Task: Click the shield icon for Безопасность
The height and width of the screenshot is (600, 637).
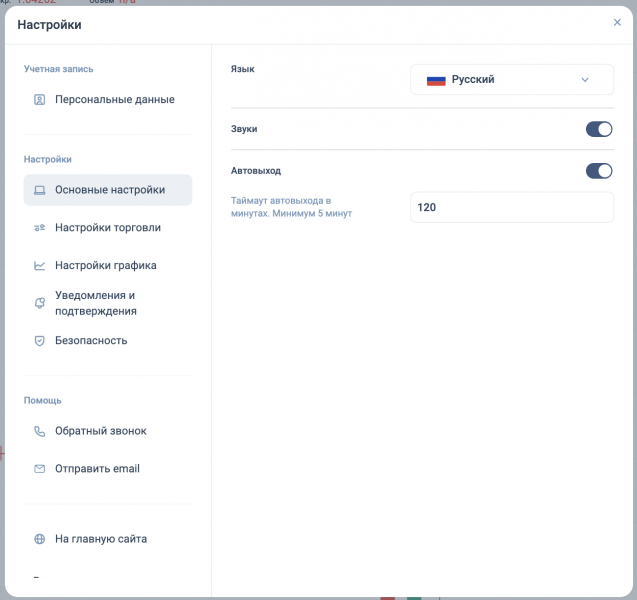Action: 39,341
